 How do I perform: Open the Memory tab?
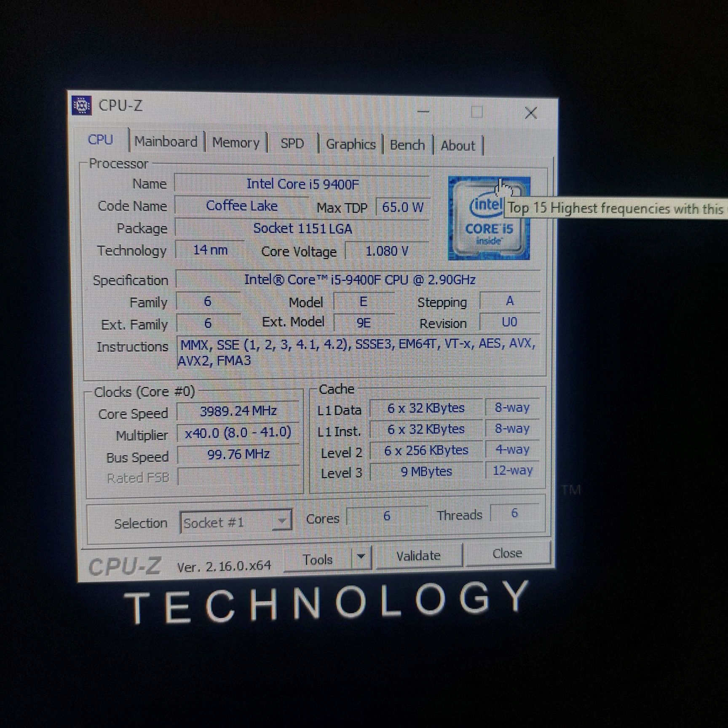[x=236, y=143]
